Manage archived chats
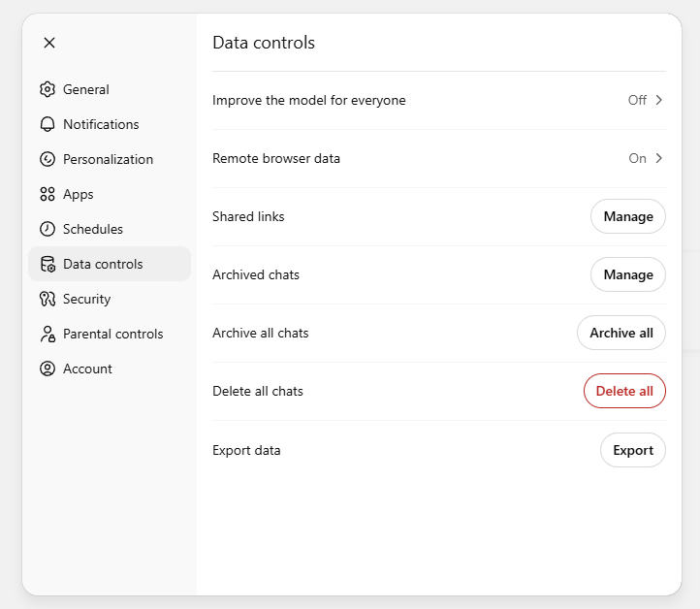Image resolution: width=700 pixels, height=609 pixels. click(628, 274)
